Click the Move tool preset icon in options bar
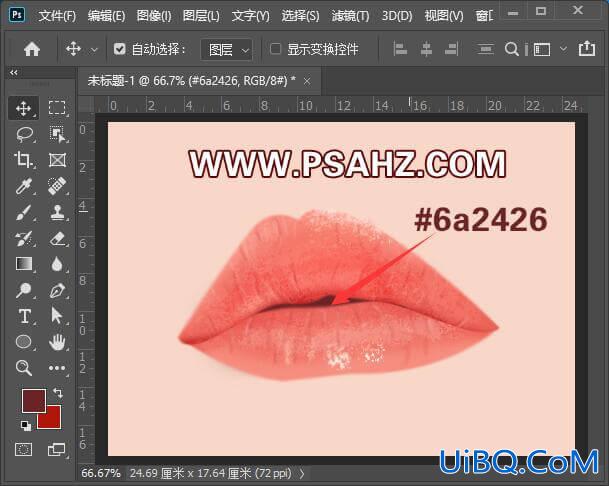The width and height of the screenshot is (609, 486). (x=73, y=49)
